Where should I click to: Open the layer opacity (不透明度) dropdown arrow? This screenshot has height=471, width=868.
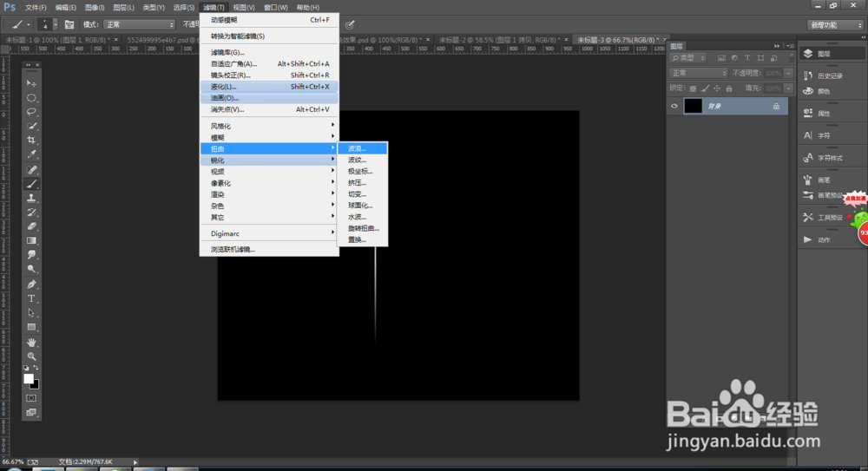pos(788,73)
